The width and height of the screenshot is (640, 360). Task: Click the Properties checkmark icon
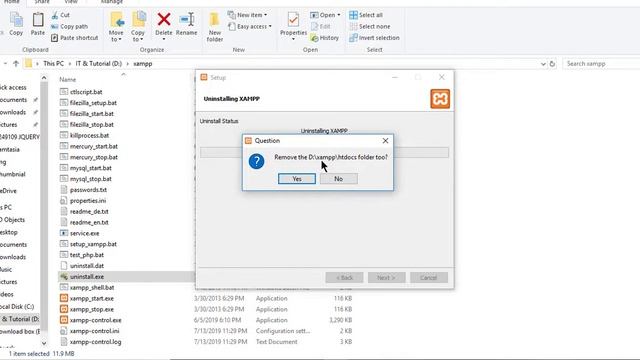tap(293, 19)
